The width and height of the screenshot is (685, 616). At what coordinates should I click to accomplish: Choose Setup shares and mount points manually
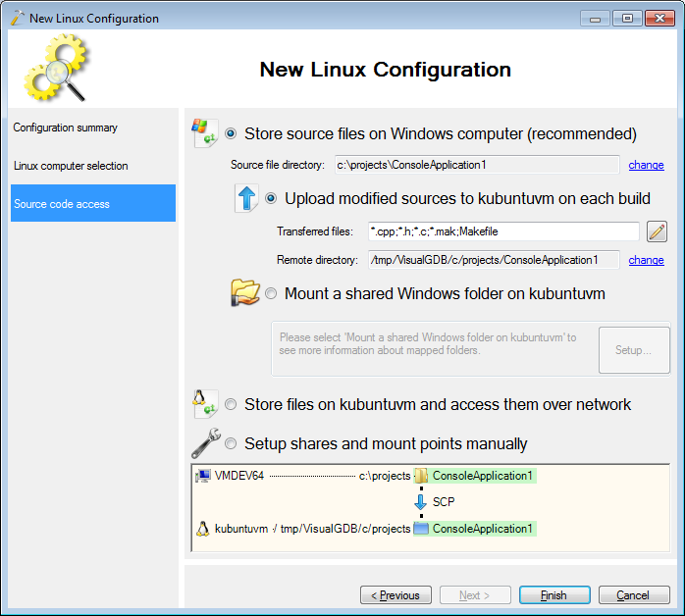(x=231, y=443)
